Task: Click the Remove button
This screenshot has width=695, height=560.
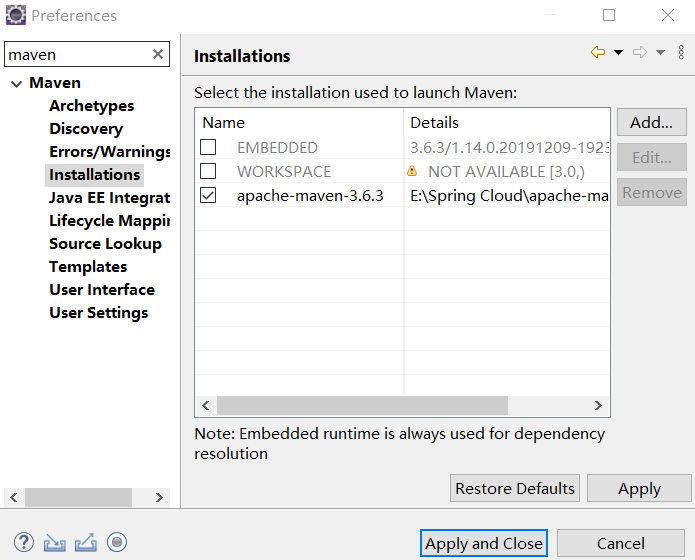Action: (x=652, y=192)
